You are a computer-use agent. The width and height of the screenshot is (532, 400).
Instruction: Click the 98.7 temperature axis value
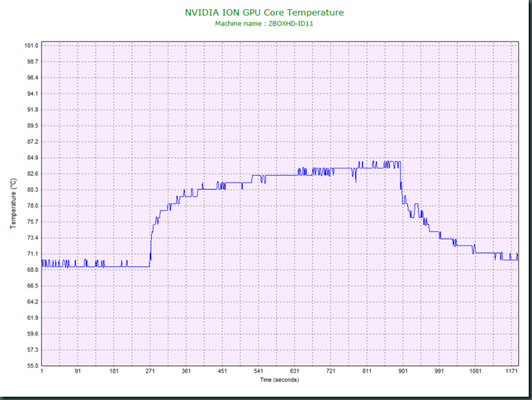[32, 61]
